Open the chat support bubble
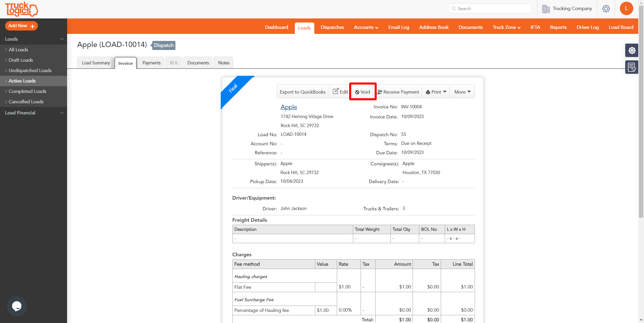 pyautogui.click(x=16, y=306)
